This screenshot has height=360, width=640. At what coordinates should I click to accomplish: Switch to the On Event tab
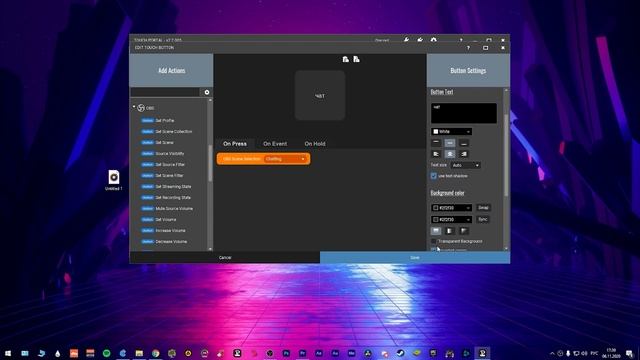point(275,144)
